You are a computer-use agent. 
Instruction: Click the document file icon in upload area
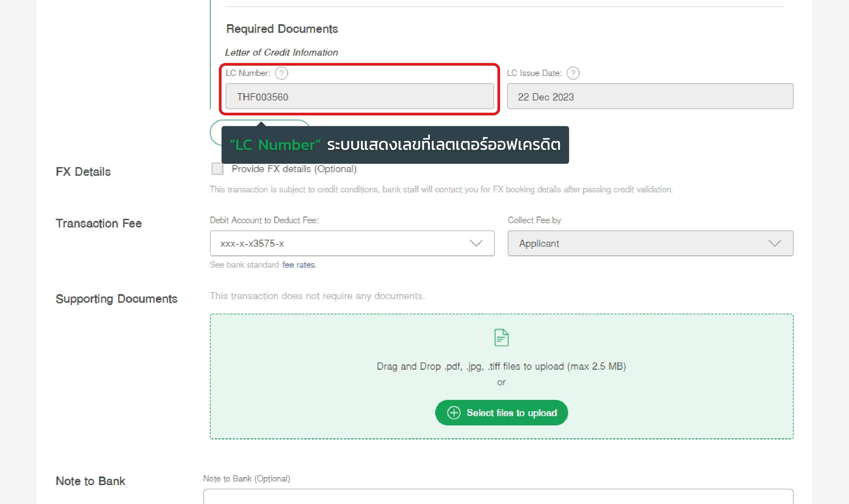[x=501, y=337]
